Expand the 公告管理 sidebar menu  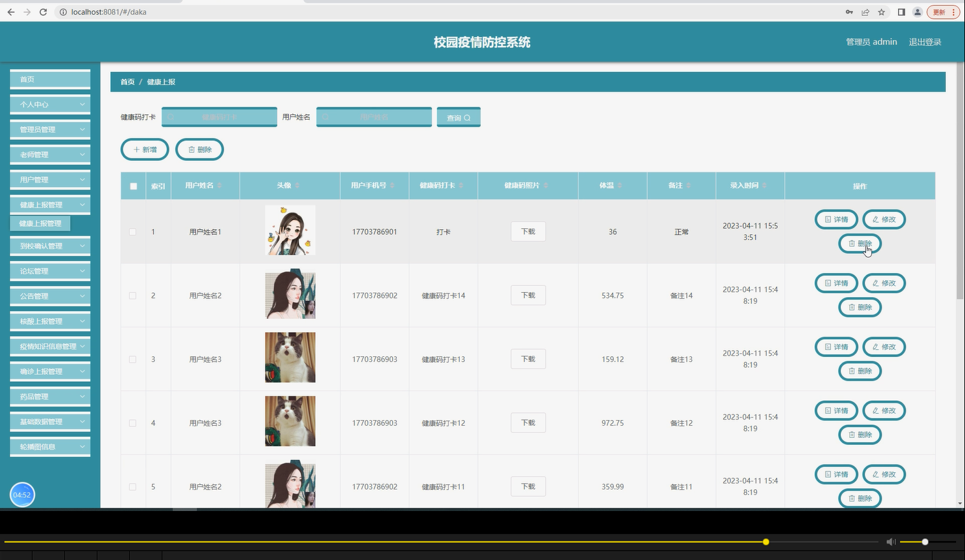(50, 296)
